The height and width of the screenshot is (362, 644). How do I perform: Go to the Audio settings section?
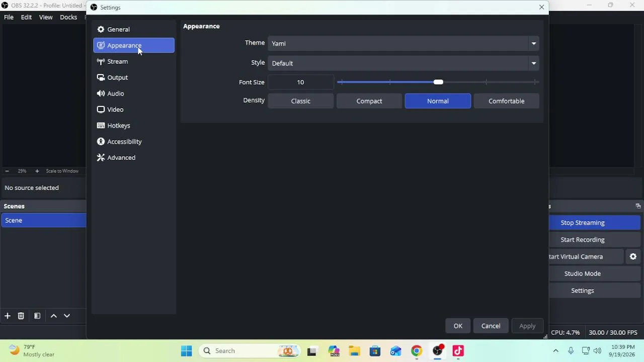(x=134, y=94)
